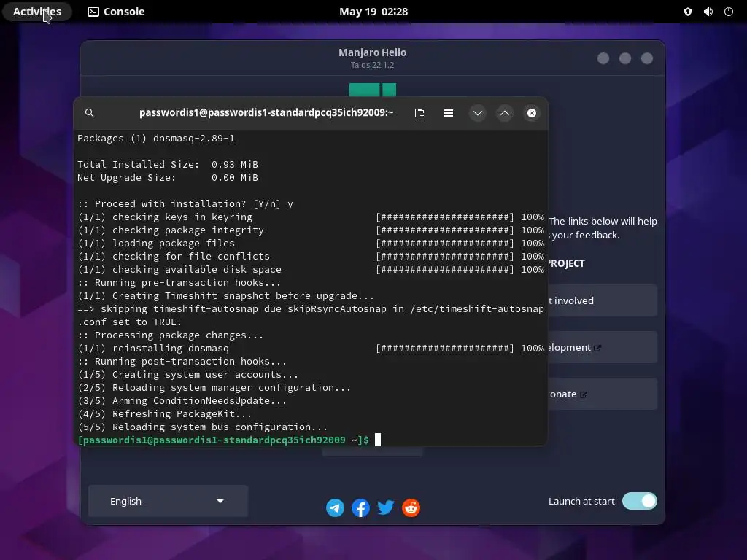Minimize Console with the down chevron button
The width and height of the screenshot is (747, 560).
click(x=477, y=113)
